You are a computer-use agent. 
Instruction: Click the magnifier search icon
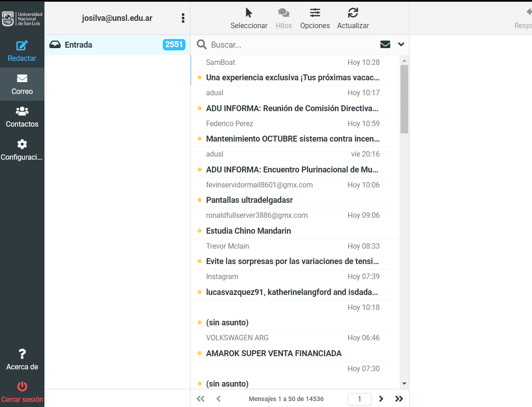click(x=202, y=44)
